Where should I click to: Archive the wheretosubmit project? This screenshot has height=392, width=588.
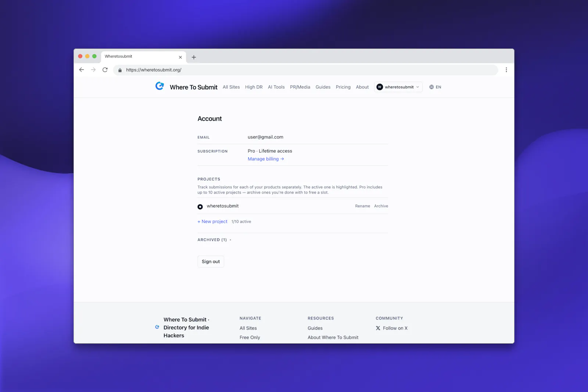(x=381, y=206)
